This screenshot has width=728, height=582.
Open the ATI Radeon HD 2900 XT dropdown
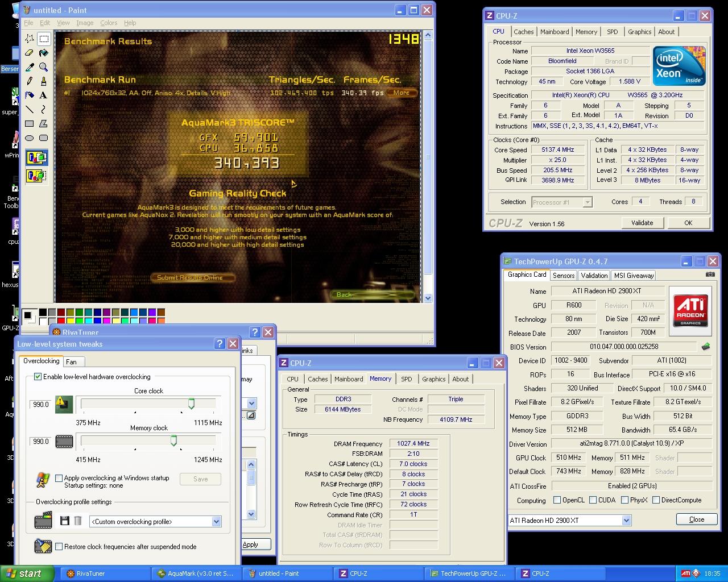point(626,520)
